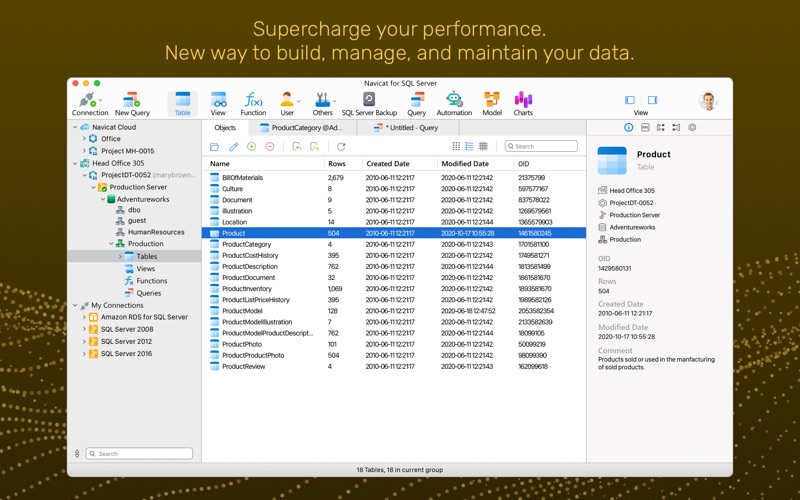Image resolution: width=800 pixels, height=500 pixels.
Task: Show the DDL tab icon in right panel
Action: click(x=645, y=128)
